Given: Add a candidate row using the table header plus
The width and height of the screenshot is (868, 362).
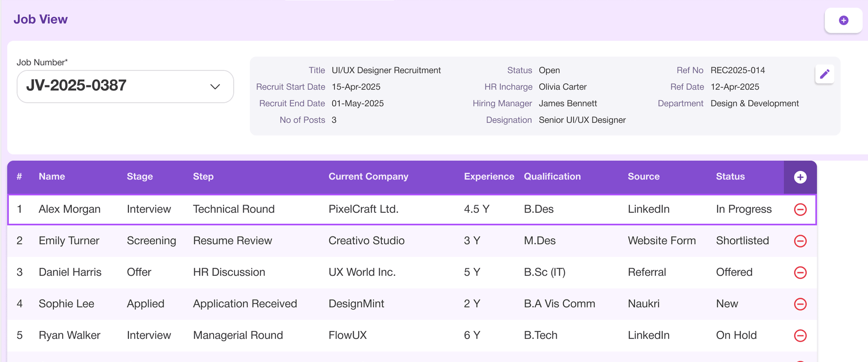Looking at the screenshot, I should 800,177.
